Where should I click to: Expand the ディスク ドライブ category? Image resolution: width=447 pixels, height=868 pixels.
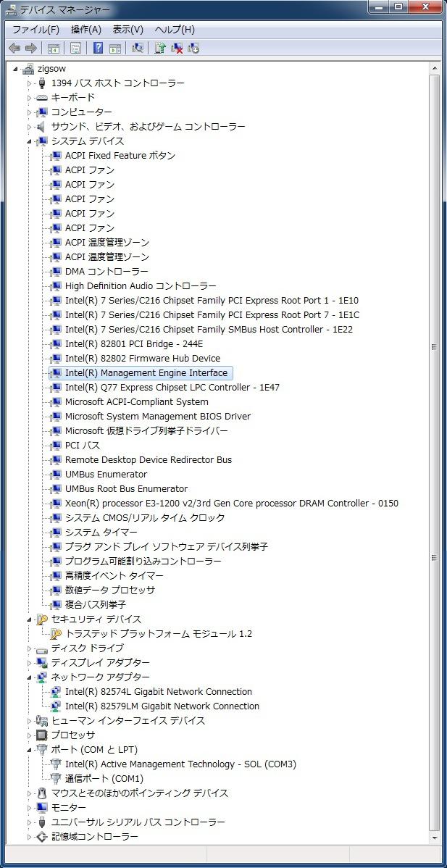pyautogui.click(x=30, y=648)
